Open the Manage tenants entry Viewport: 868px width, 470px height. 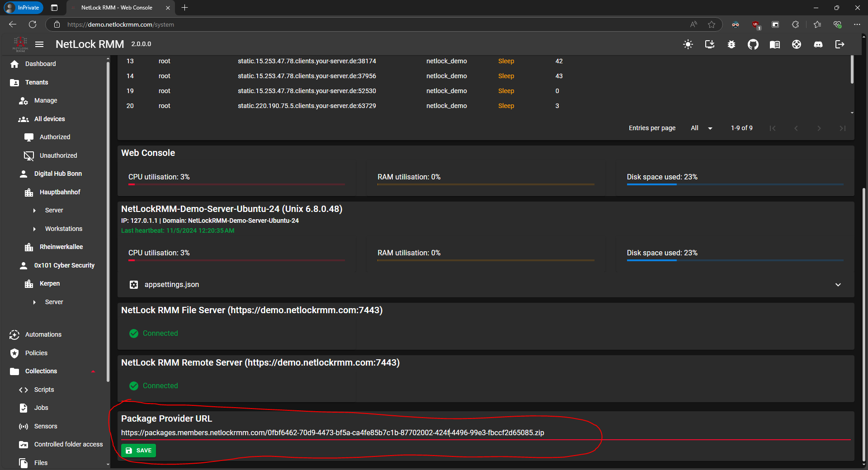(46, 100)
